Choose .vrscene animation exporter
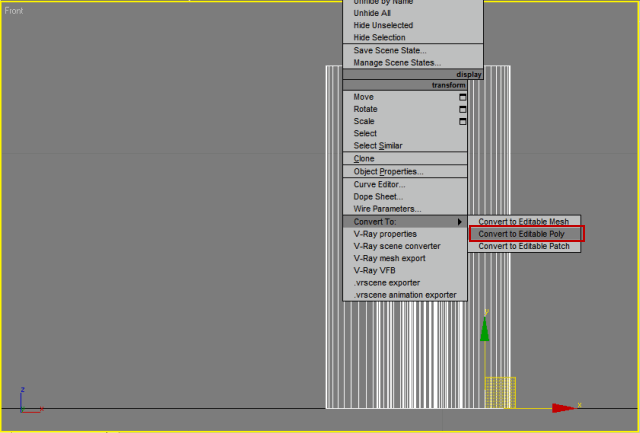Viewport: 640px width, 433px height. coord(405,295)
